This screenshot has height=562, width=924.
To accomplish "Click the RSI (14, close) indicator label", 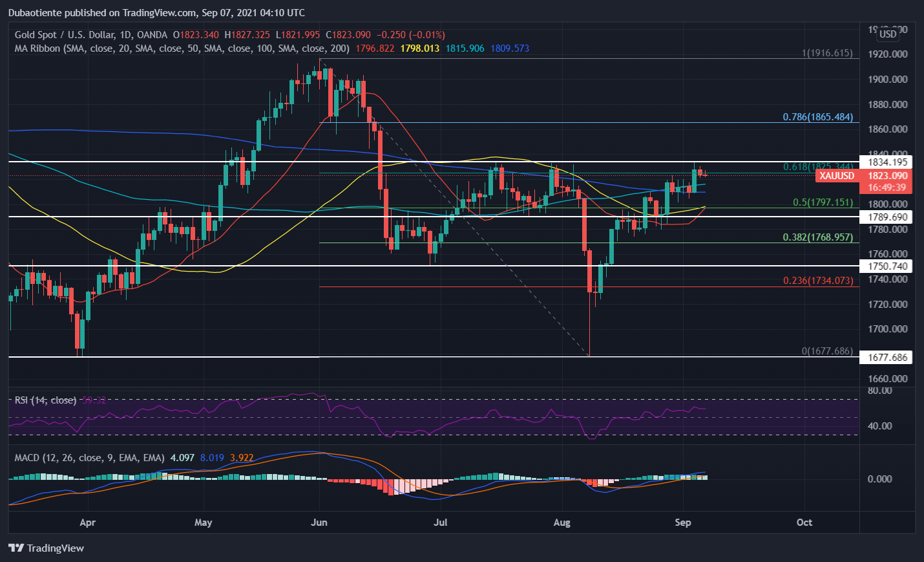I will tap(45, 400).
